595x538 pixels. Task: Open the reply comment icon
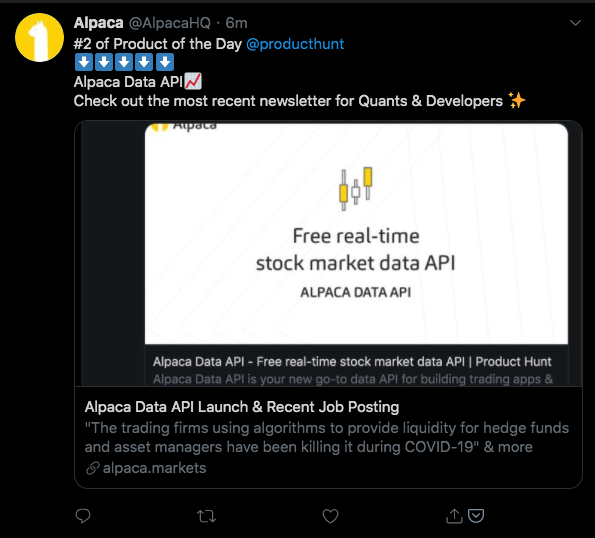[x=83, y=516]
